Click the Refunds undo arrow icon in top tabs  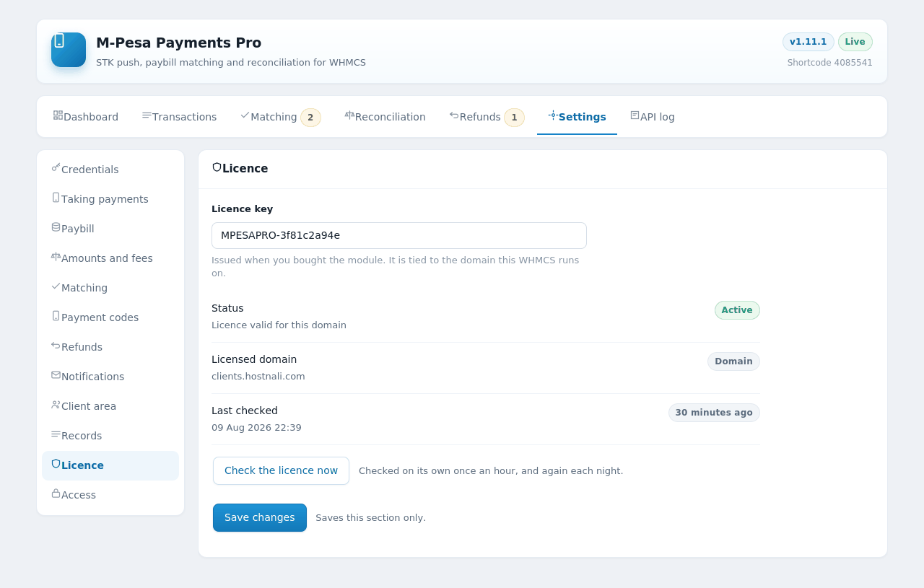(454, 115)
